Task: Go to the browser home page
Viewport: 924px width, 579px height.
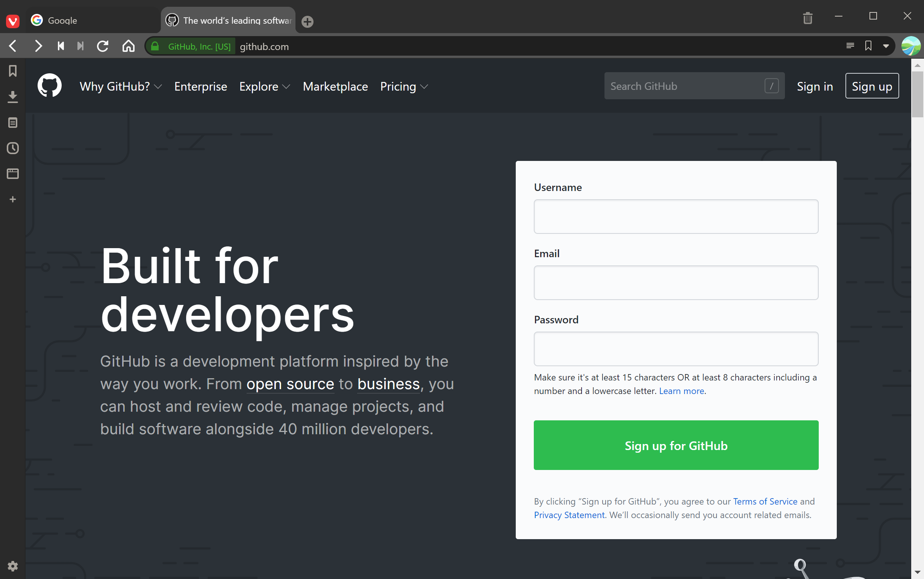Action: (128, 46)
